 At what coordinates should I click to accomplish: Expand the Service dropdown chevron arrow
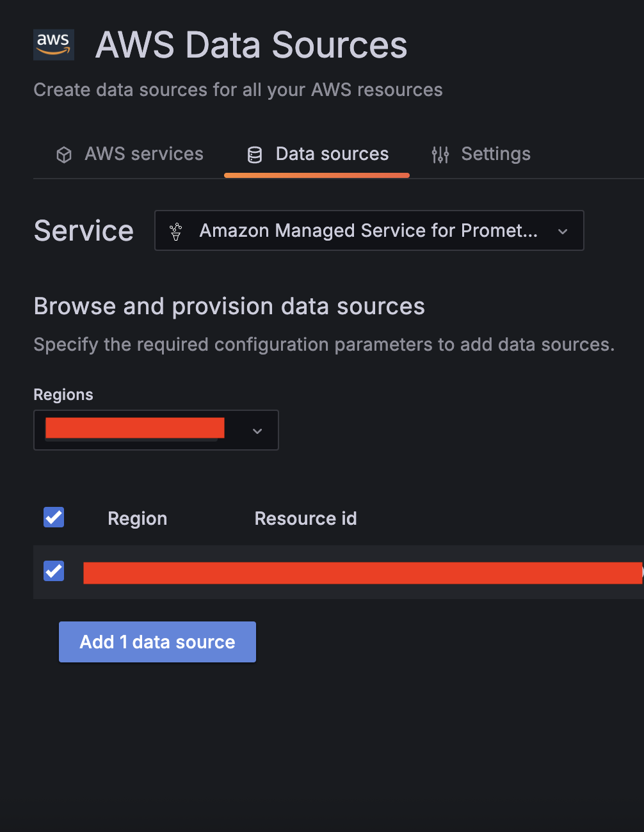[x=563, y=231]
